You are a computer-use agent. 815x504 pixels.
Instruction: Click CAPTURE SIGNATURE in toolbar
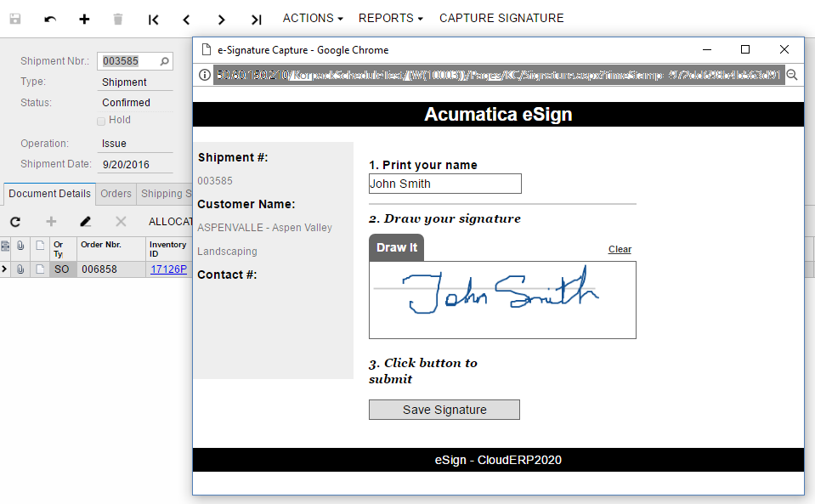(x=501, y=18)
